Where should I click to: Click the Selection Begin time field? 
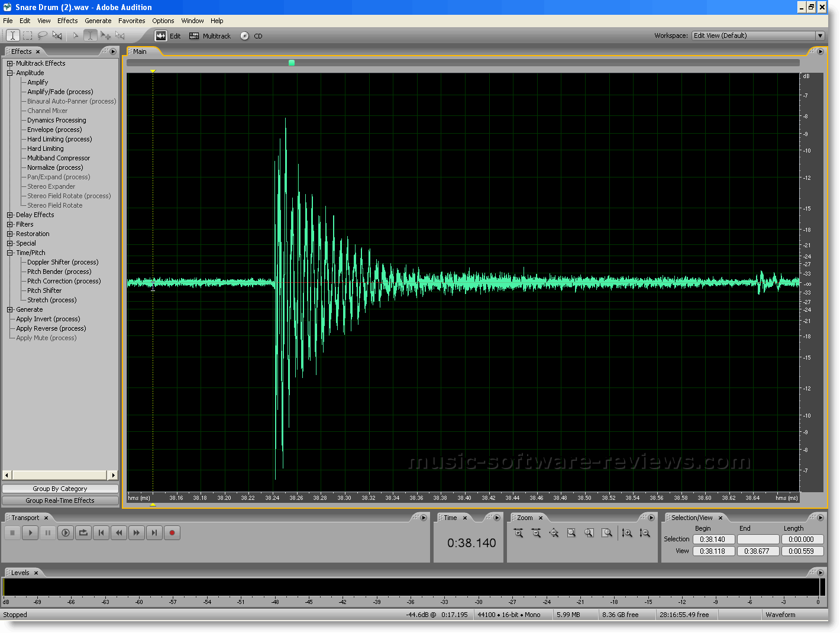pyautogui.click(x=713, y=540)
